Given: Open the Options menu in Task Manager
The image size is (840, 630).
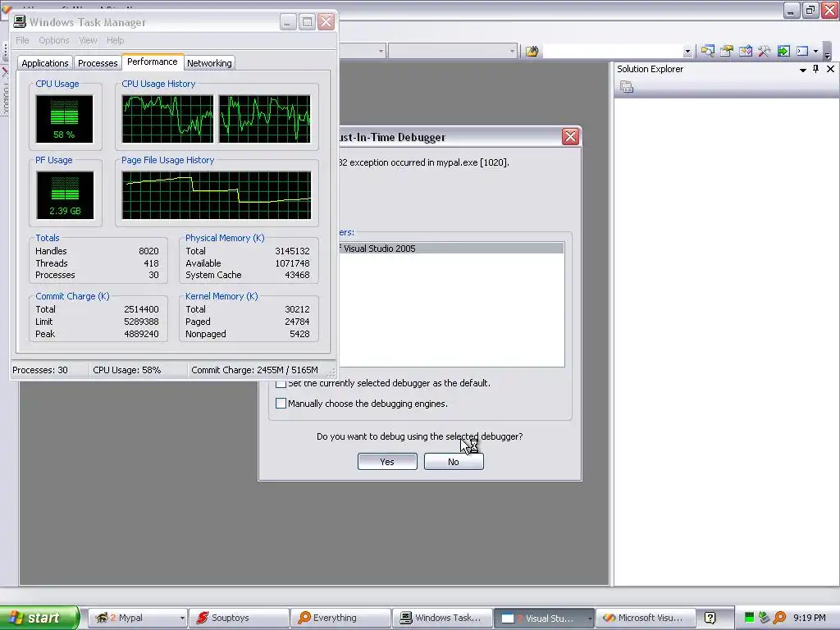Looking at the screenshot, I should tap(54, 40).
